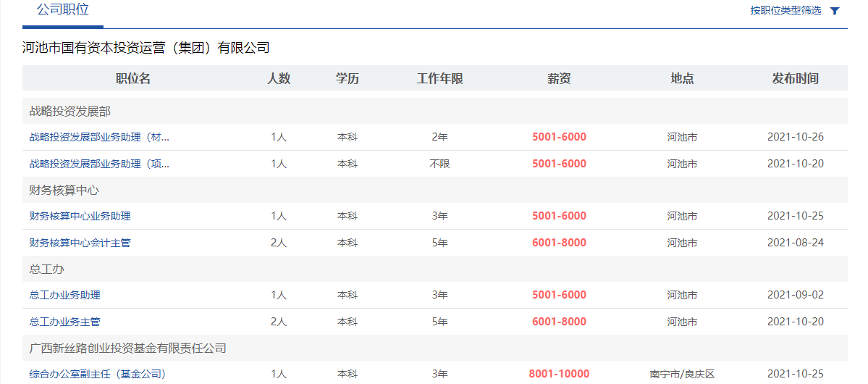Open 总工办业务助理 job link
Viewport: 868px width, 384px height.
[64, 296]
